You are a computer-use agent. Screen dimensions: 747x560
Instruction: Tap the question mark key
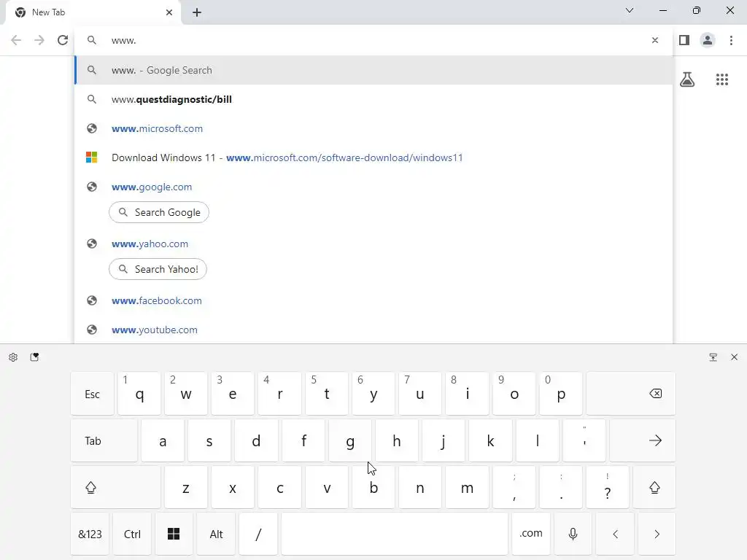point(608,487)
